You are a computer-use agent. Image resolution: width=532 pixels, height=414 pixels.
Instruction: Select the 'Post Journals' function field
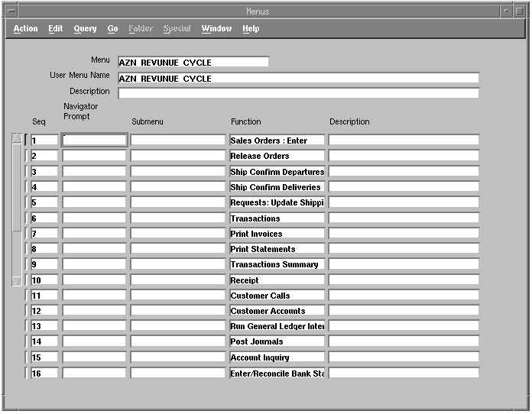[277, 341]
